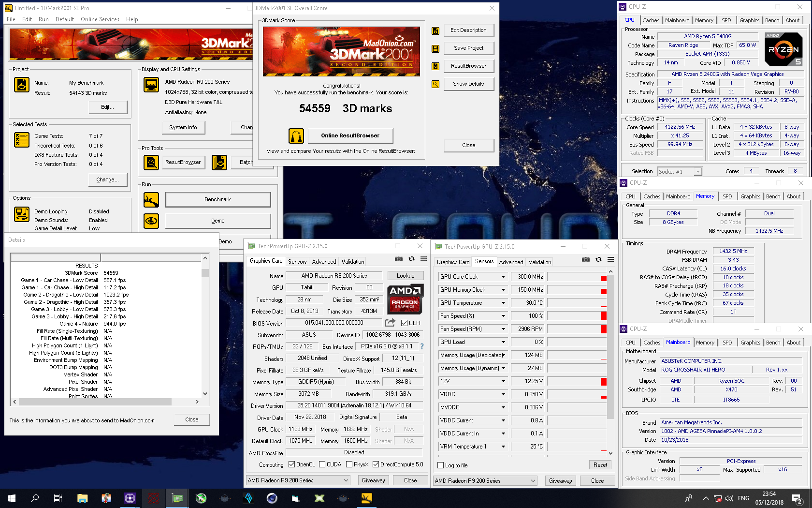This screenshot has width=812, height=508.
Task: Click the Online ResultBrowser button
Action: tap(350, 136)
